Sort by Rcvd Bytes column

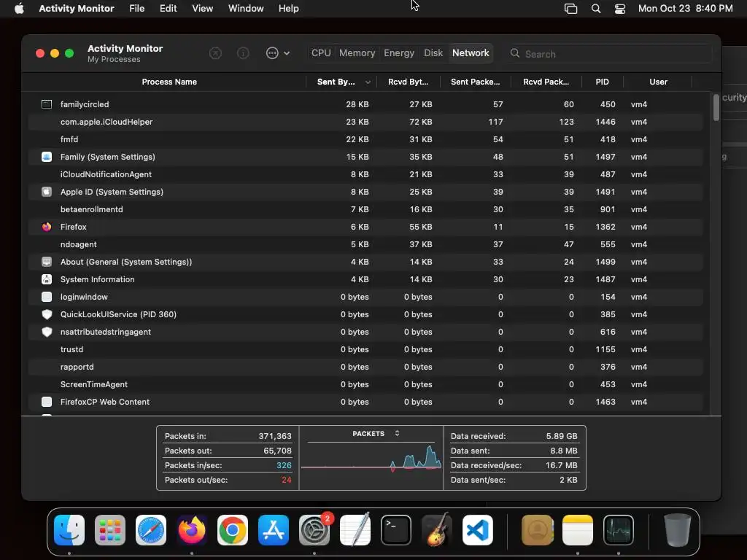(409, 82)
